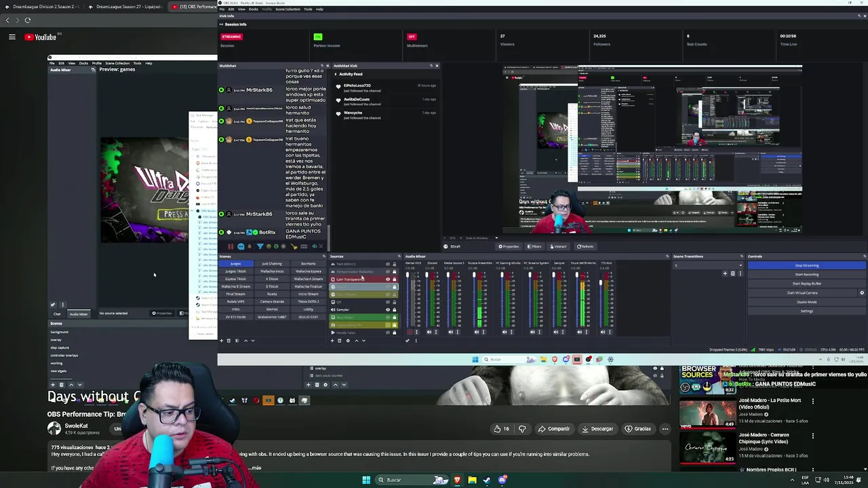The width and height of the screenshot is (868, 488).
Task: Click Stop Streaming in OBS Controls
Action: pyautogui.click(x=807, y=266)
